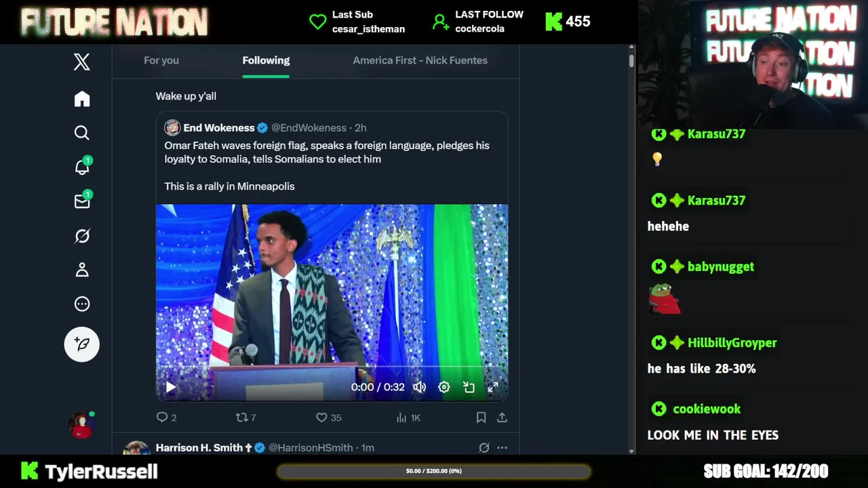The width and height of the screenshot is (868, 488).
Task: Select the Following tab
Action: (266, 60)
